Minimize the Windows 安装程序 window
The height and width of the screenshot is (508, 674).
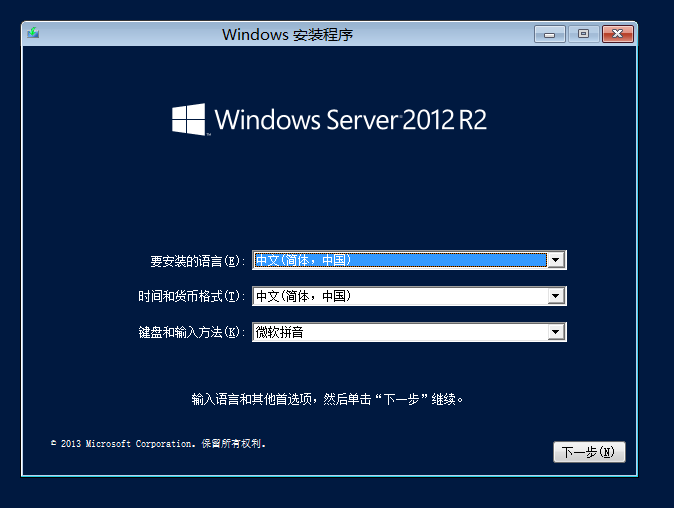549,34
